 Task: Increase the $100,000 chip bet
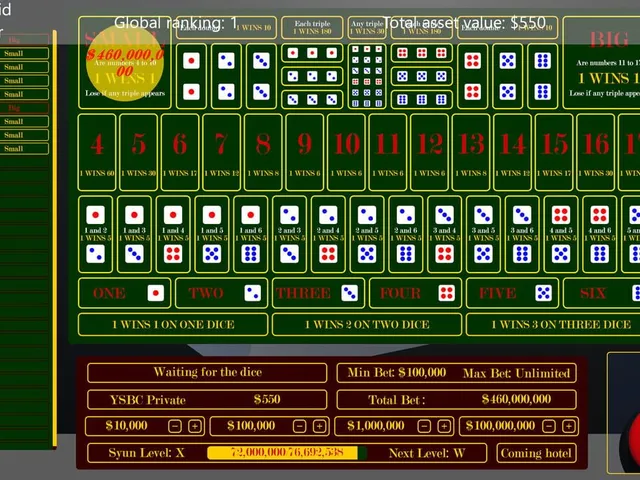[x=319, y=427]
